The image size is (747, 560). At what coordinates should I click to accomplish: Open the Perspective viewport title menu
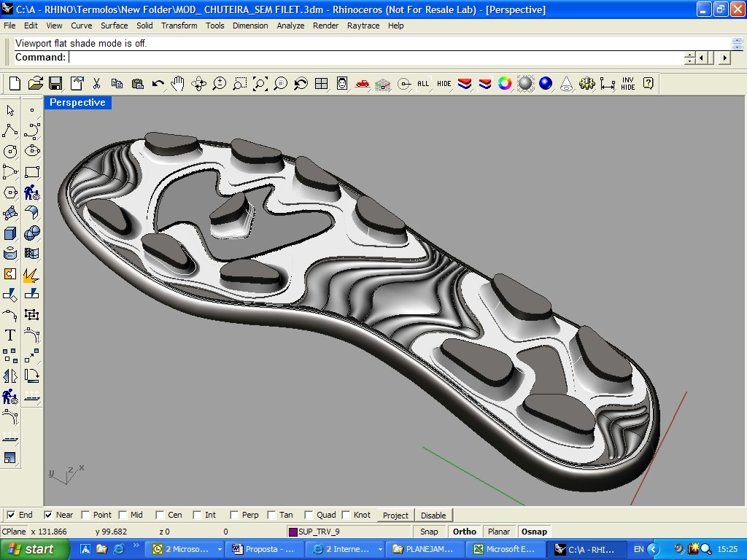[x=77, y=103]
